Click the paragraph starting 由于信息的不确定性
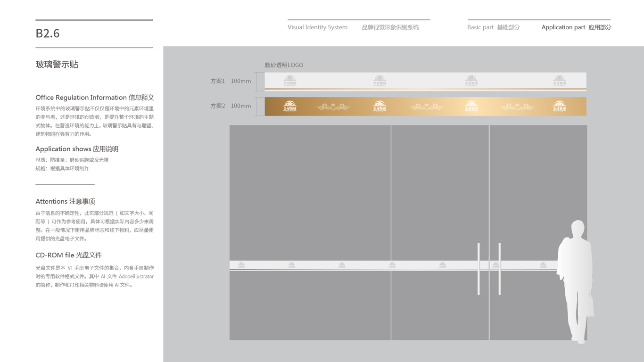The image size is (644, 362). (95, 226)
